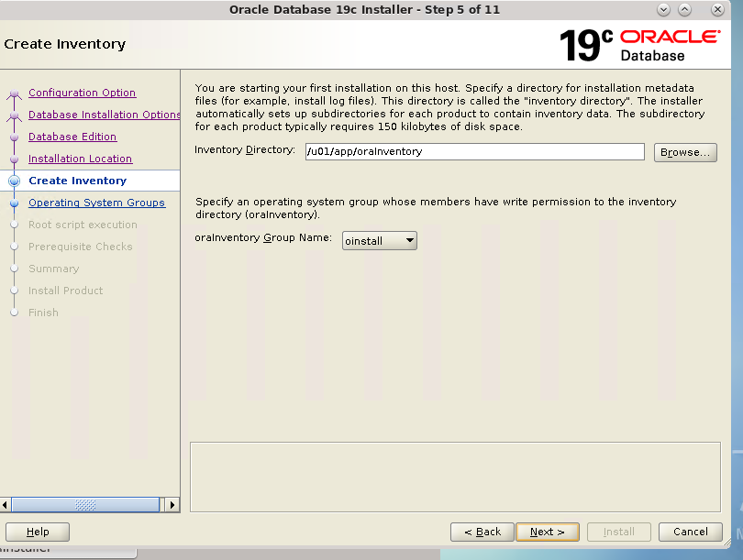The height and width of the screenshot is (560, 743).
Task: Click the Installation Location step bullet icon
Action: coord(14,159)
